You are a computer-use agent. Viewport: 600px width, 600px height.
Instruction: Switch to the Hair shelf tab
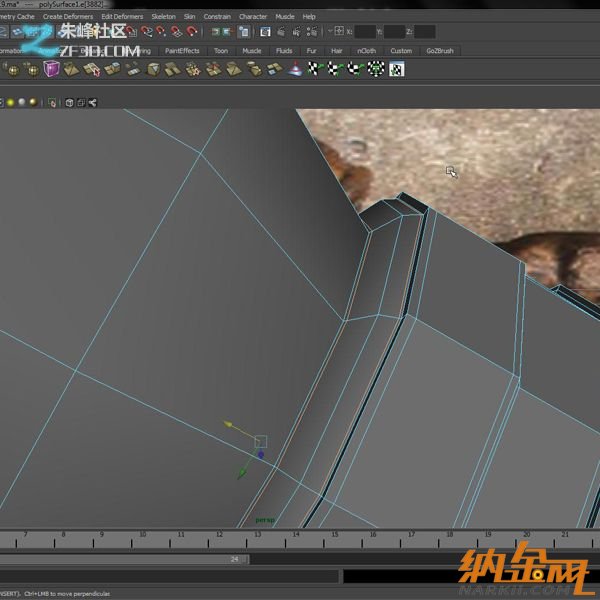[336, 51]
